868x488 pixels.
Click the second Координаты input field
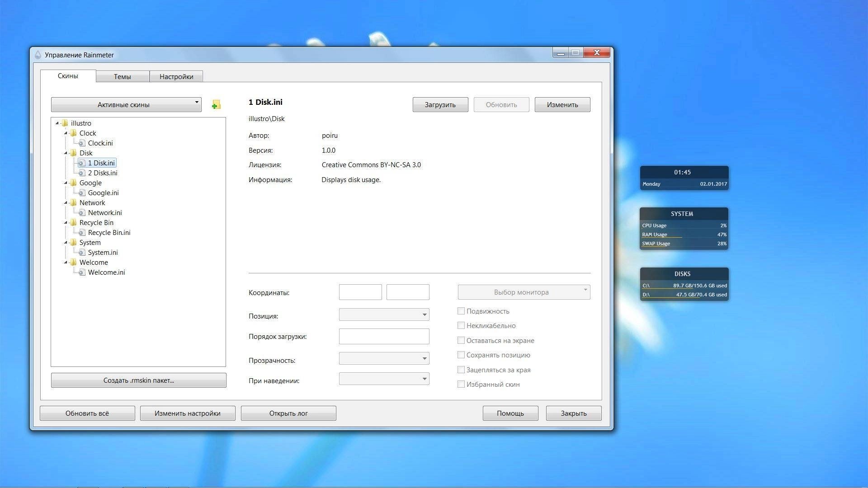pos(408,292)
